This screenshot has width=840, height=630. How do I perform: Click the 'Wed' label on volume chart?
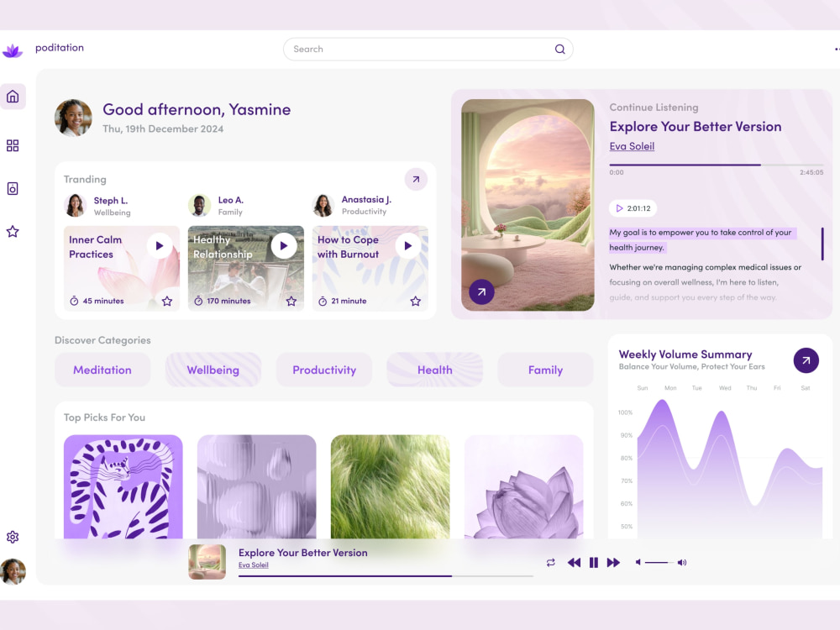tap(725, 388)
